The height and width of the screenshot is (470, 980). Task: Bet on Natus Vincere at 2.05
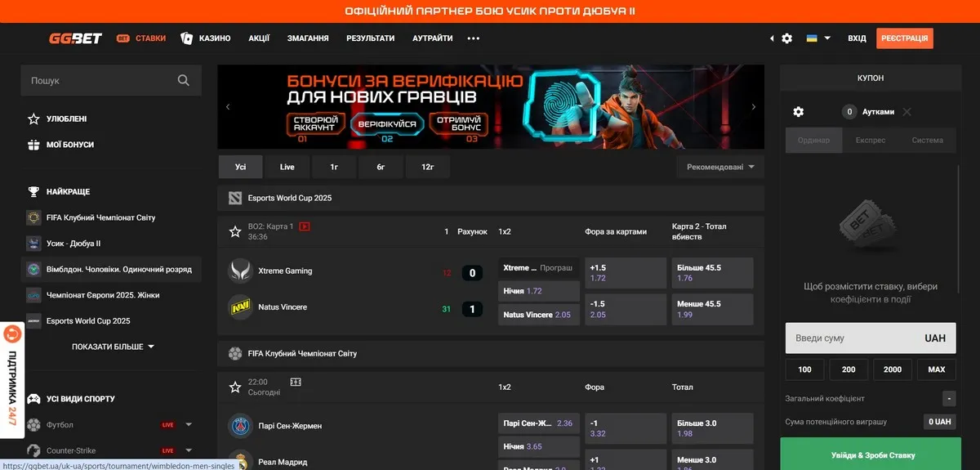pyautogui.click(x=539, y=315)
